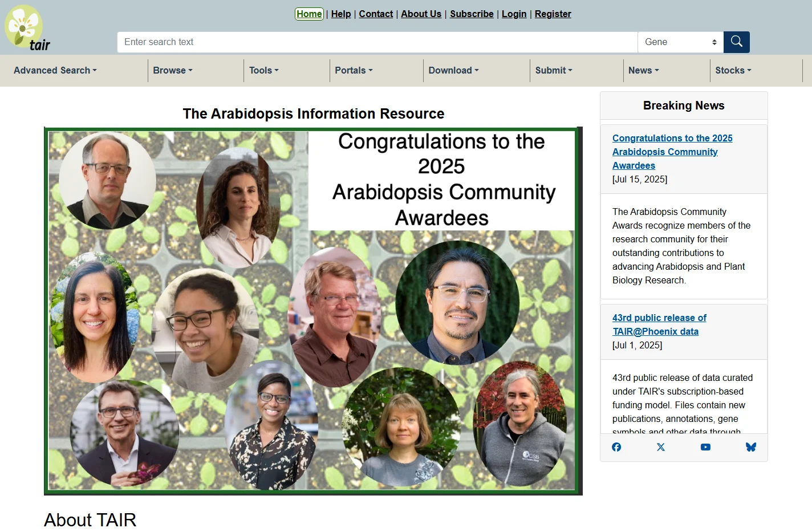Open the Register link
The height and width of the screenshot is (532, 812).
pos(553,14)
